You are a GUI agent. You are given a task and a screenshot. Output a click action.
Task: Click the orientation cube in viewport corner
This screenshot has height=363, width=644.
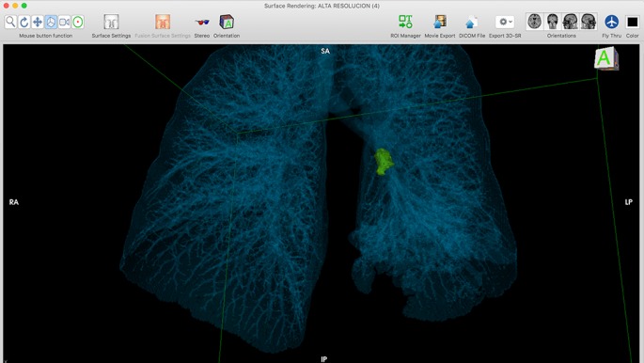click(605, 58)
